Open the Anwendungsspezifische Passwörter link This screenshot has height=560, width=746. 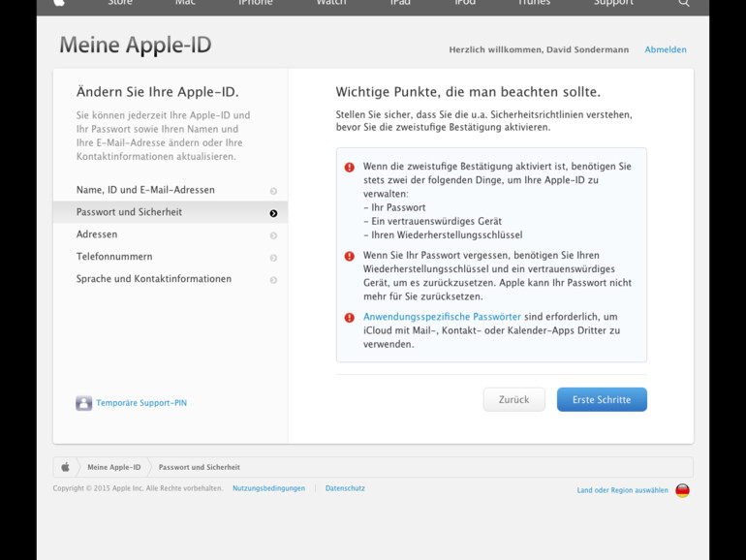coord(442,317)
